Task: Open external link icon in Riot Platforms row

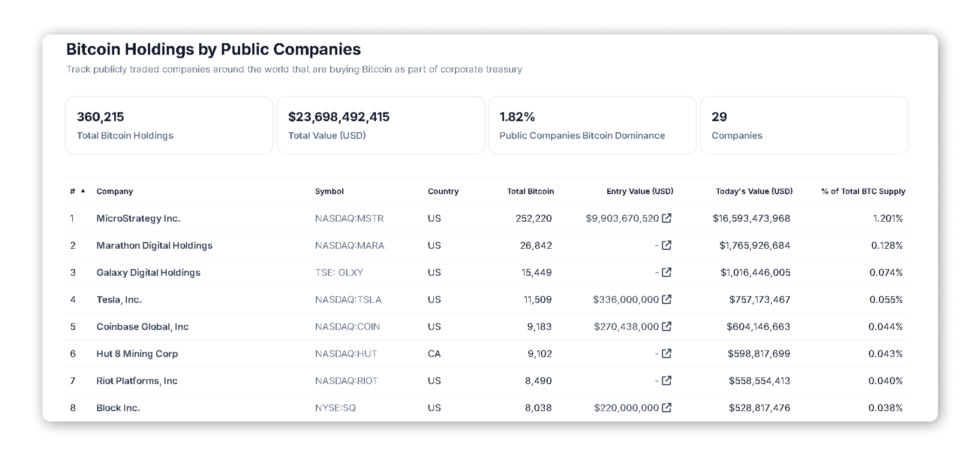Action: click(x=667, y=380)
